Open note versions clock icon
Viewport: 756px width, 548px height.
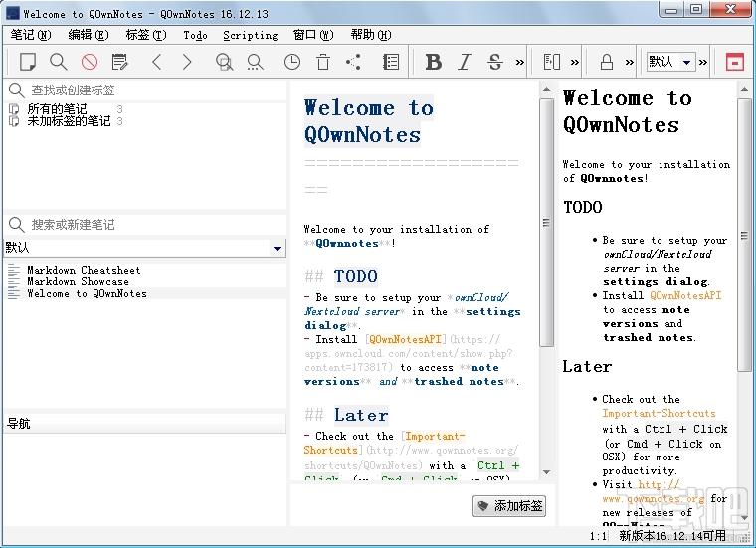pos(292,62)
